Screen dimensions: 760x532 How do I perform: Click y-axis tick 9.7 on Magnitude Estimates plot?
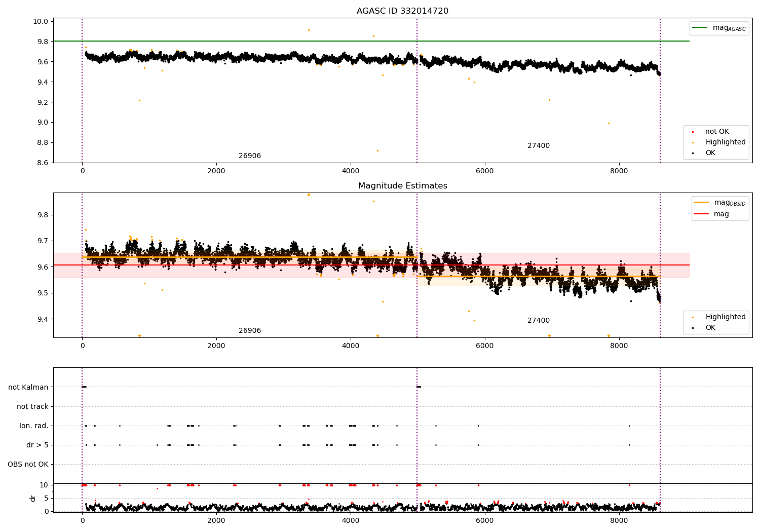pyautogui.click(x=43, y=241)
